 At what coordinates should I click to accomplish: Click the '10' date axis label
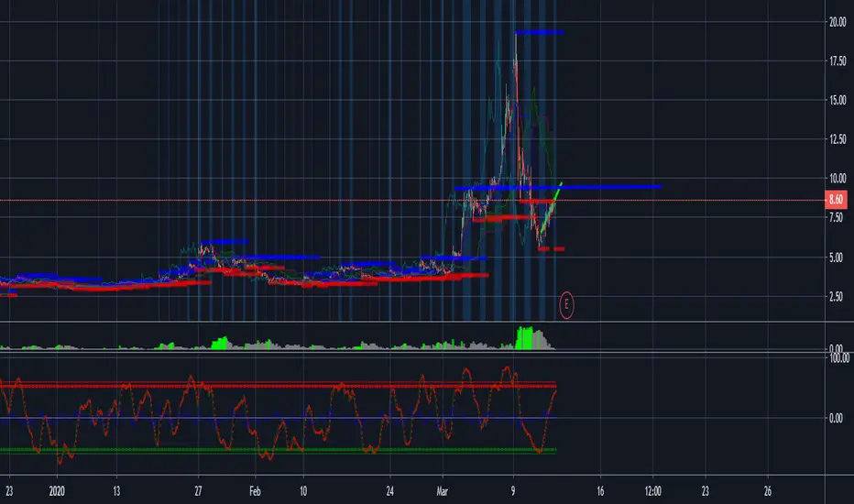tap(303, 491)
